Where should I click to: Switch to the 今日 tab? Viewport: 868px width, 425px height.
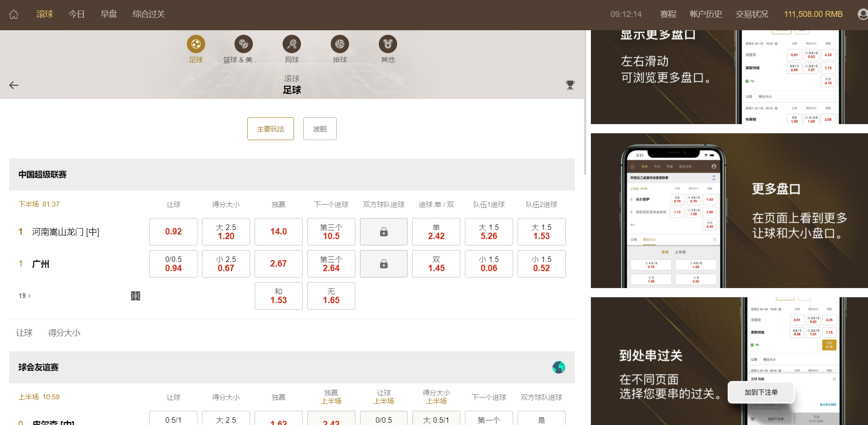(x=76, y=14)
